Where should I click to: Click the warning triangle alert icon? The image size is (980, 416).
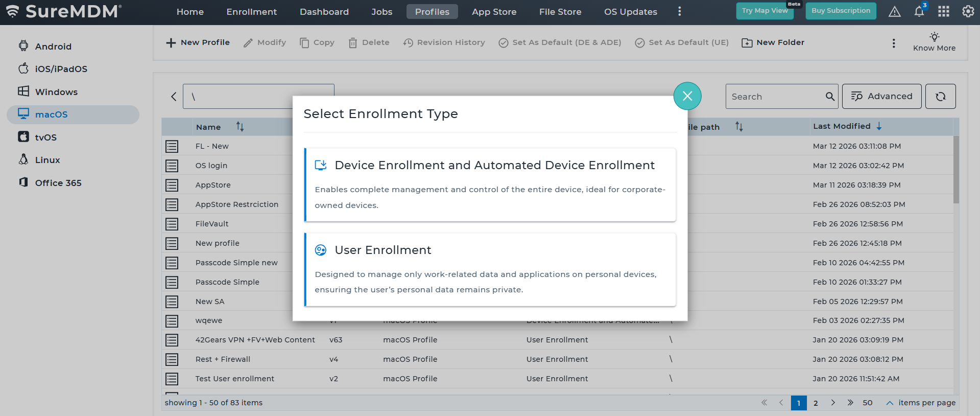894,12
